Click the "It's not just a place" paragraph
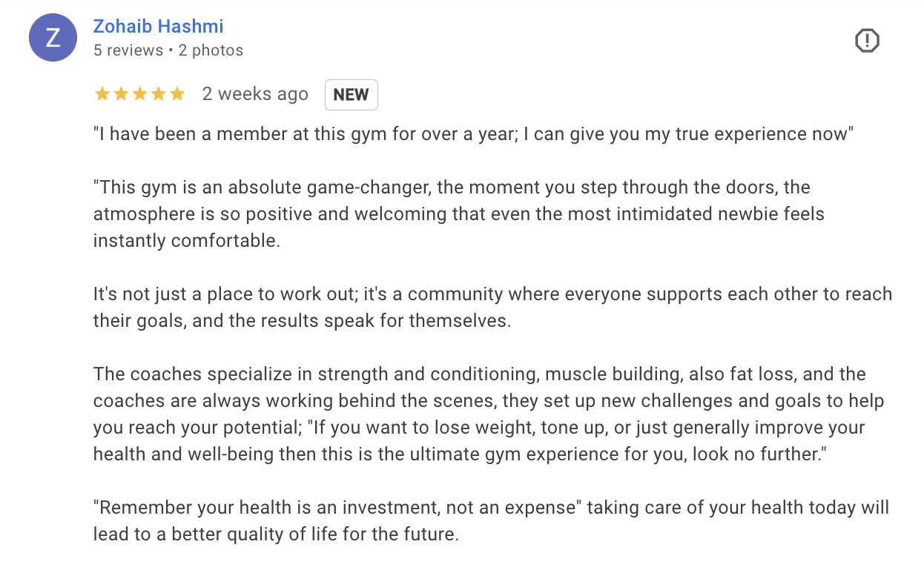 click(x=492, y=307)
